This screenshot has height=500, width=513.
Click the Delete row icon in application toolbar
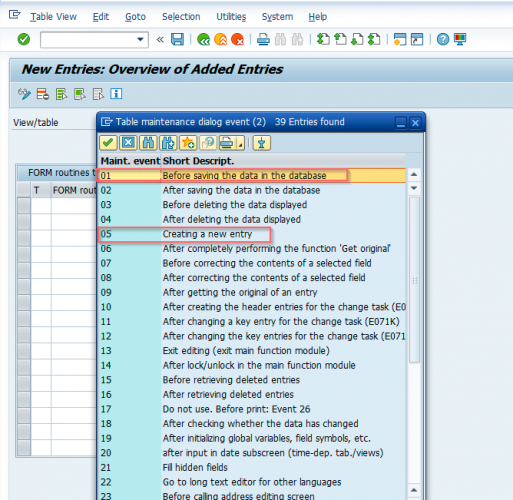coord(43,94)
